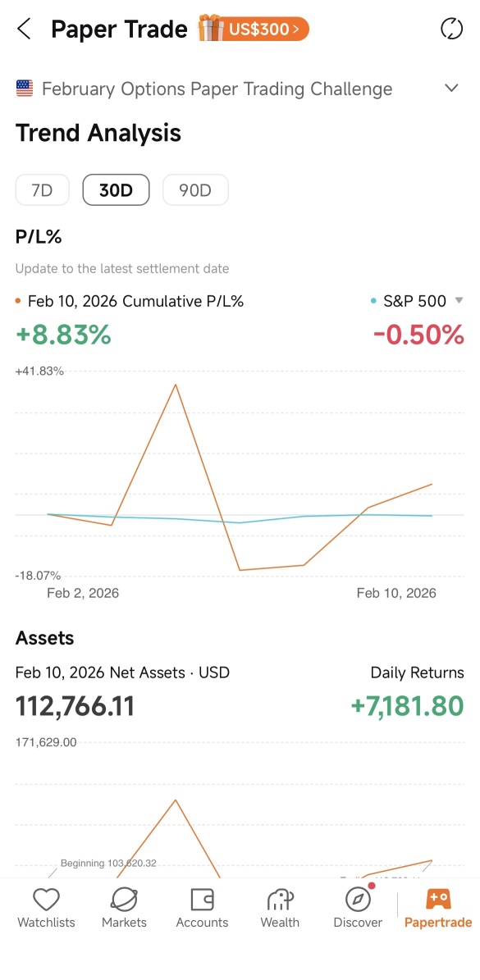The width and height of the screenshot is (480, 980).
Task: Tap the Feb 10, 2026 chart endpoint
Action: 432,484
